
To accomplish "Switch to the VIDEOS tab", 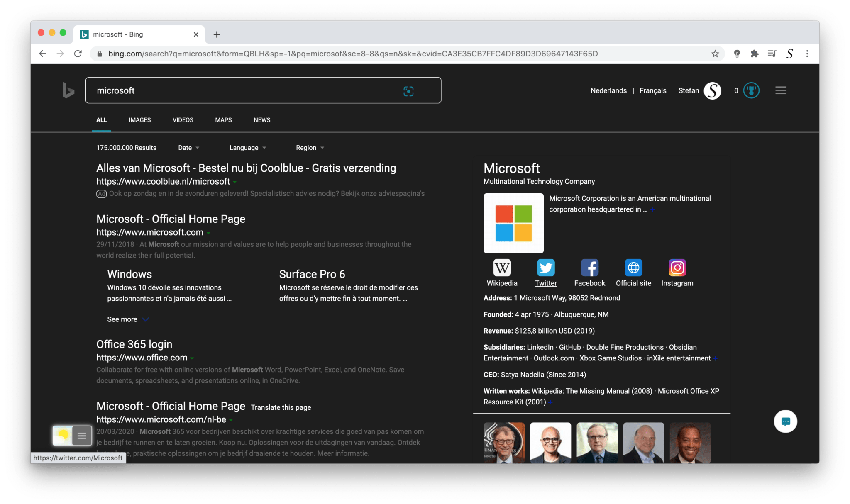I will tap(183, 120).
